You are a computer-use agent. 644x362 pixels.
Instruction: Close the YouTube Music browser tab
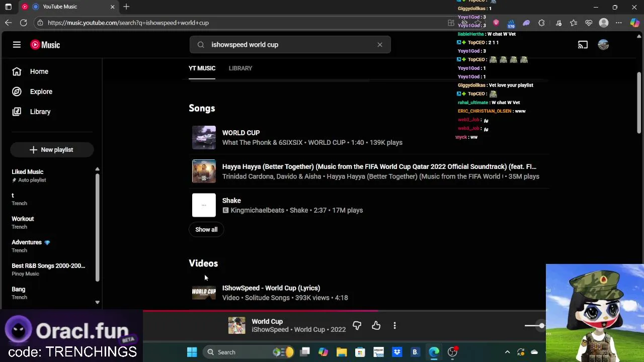coord(112,7)
